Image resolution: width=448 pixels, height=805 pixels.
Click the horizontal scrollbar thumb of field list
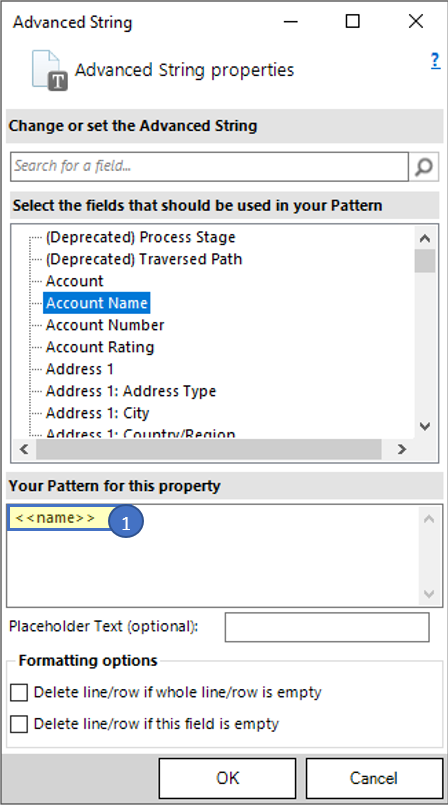(x=208, y=449)
